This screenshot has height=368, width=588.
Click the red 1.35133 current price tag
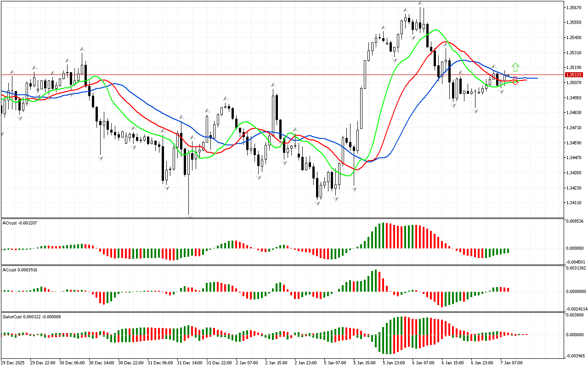[x=574, y=75]
